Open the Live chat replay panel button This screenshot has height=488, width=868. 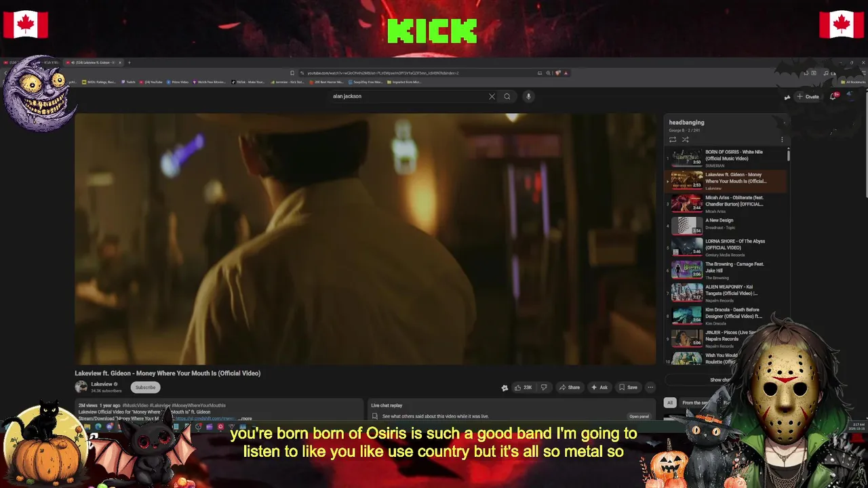tap(639, 416)
